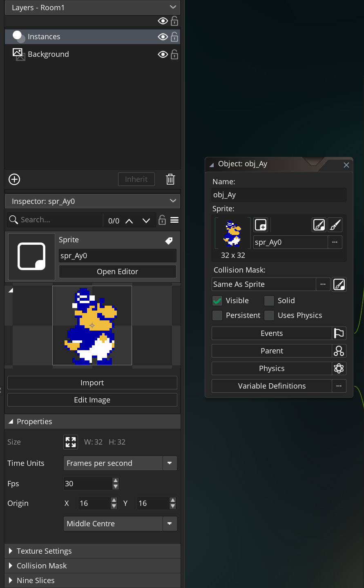This screenshot has width=364, height=588.
Task: Click the Physics atom icon
Action: pos(339,369)
